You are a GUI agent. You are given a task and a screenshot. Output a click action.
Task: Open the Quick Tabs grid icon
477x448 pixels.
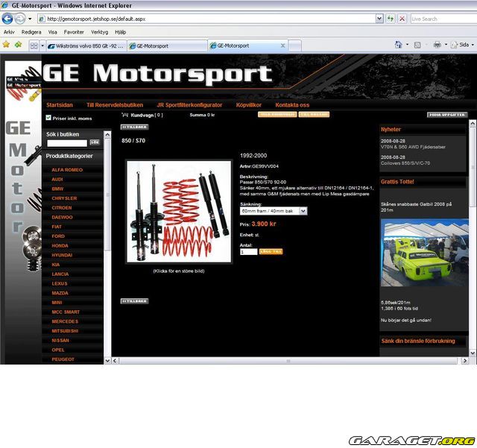pyautogui.click(x=34, y=45)
